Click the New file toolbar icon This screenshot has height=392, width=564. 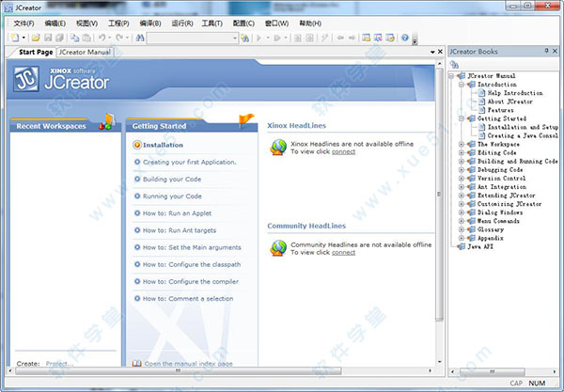coord(15,38)
